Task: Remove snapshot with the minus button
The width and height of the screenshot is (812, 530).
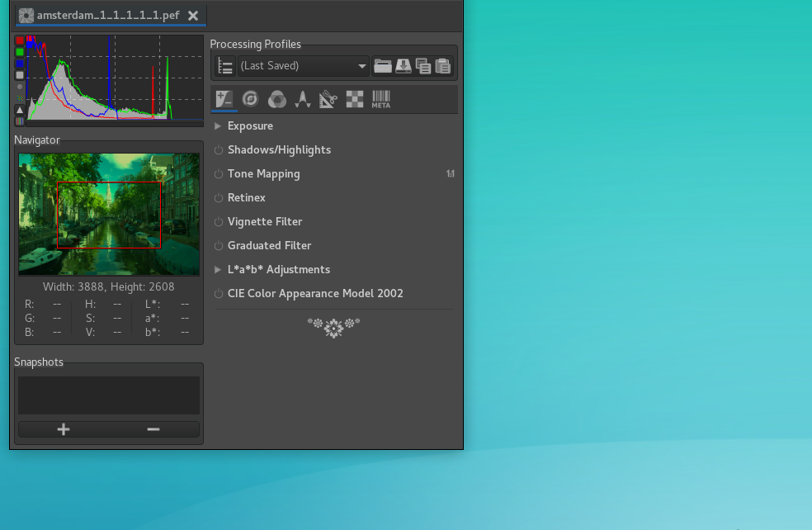Action: (153, 429)
